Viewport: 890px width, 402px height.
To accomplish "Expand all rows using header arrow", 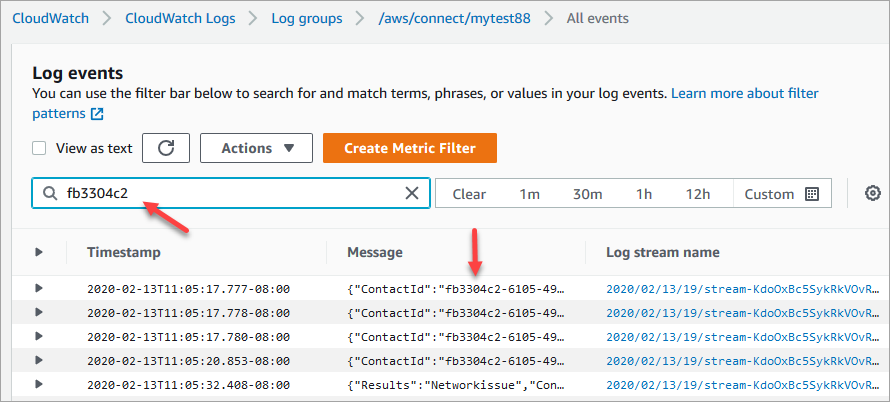I will coord(39,253).
